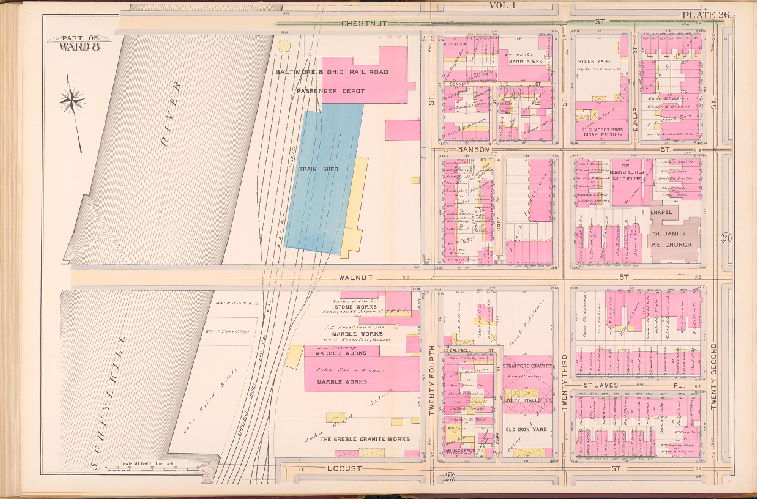Click the blue Train Shed building
The image size is (757, 500).
[x=324, y=177]
